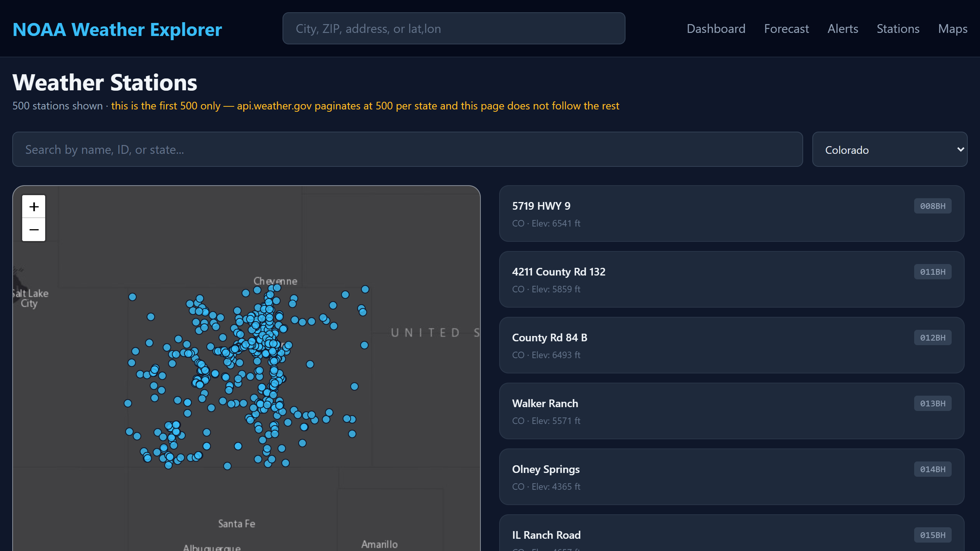Screen dimensions: 980x551
Task: Click the NOAA Weather Explorer logo
Action: [x=117, y=29]
